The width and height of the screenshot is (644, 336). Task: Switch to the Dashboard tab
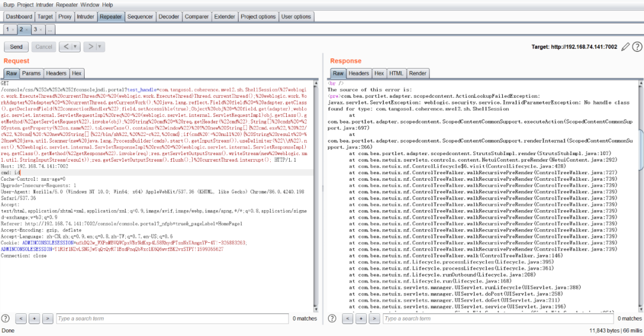point(19,17)
